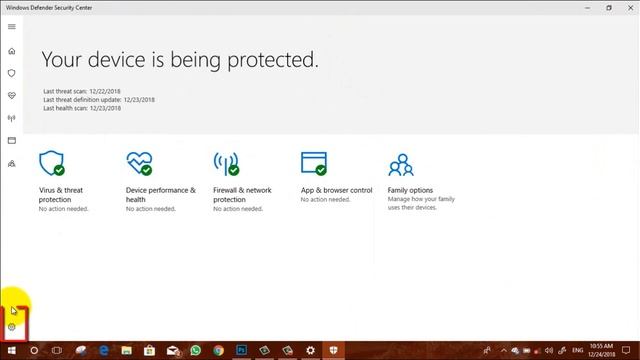The width and height of the screenshot is (640, 360).
Task: Open clock showing 10:55 AM
Action: tap(601, 351)
